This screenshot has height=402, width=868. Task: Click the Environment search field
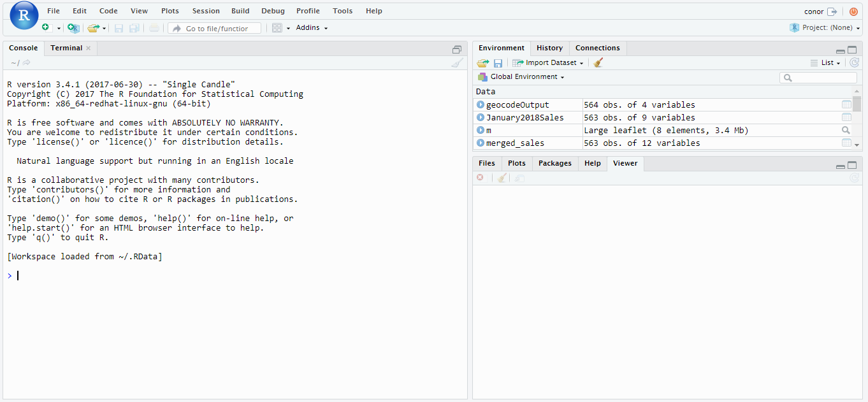click(818, 78)
